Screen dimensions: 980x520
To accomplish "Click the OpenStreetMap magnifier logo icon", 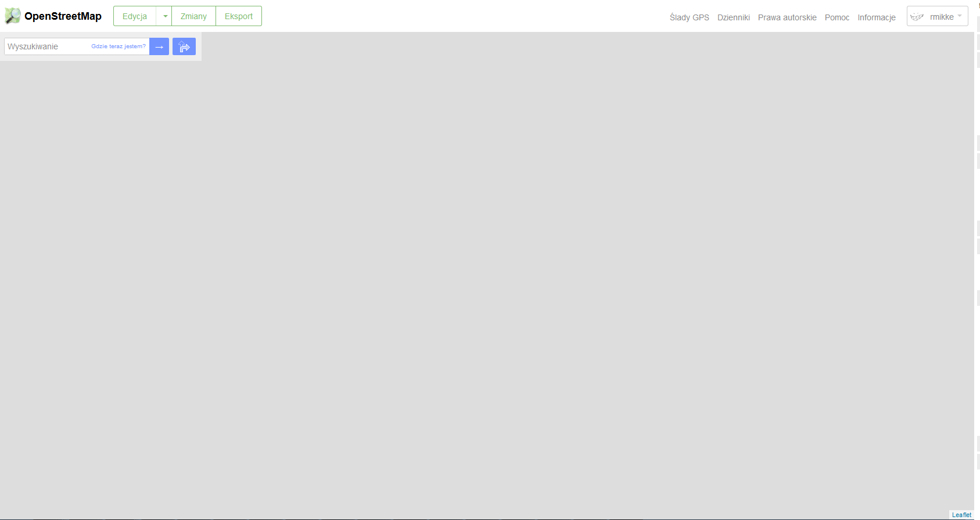I will 13,16.
